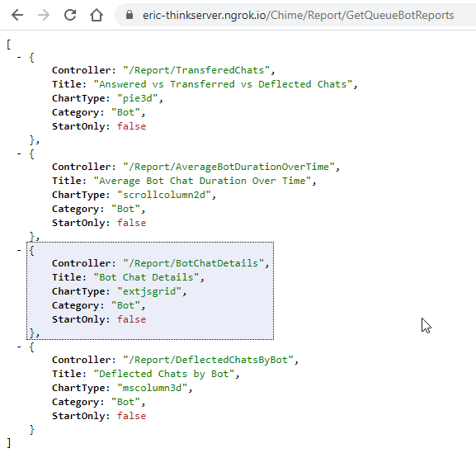This screenshot has height=453, width=476.
Task: Click the padlock site security icon
Action: click(130, 15)
